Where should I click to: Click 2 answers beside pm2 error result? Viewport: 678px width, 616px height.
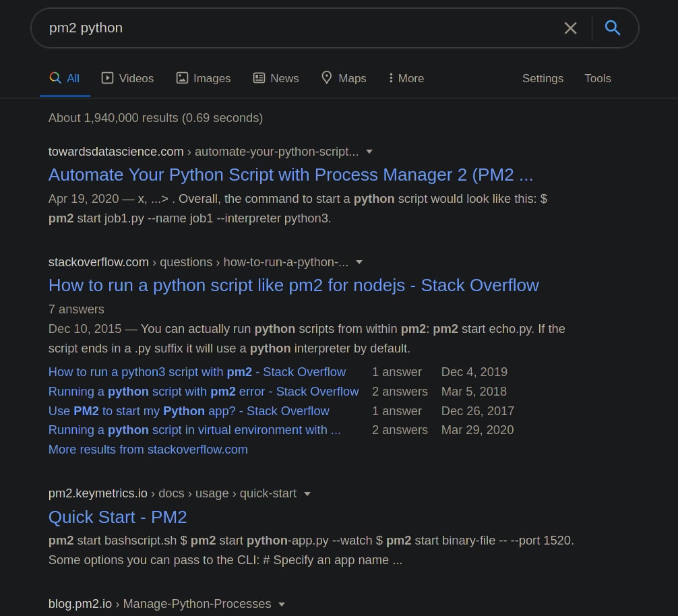(400, 391)
